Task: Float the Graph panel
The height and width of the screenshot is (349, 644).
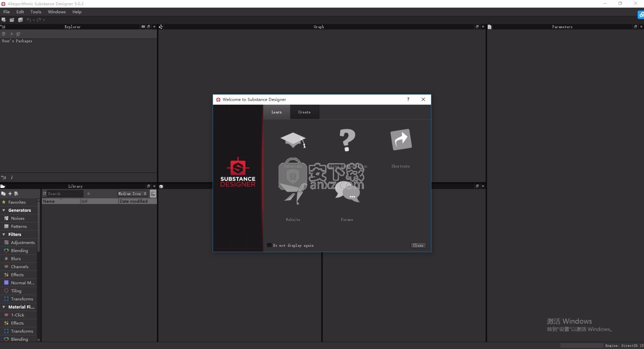Action: pyautogui.click(x=477, y=27)
